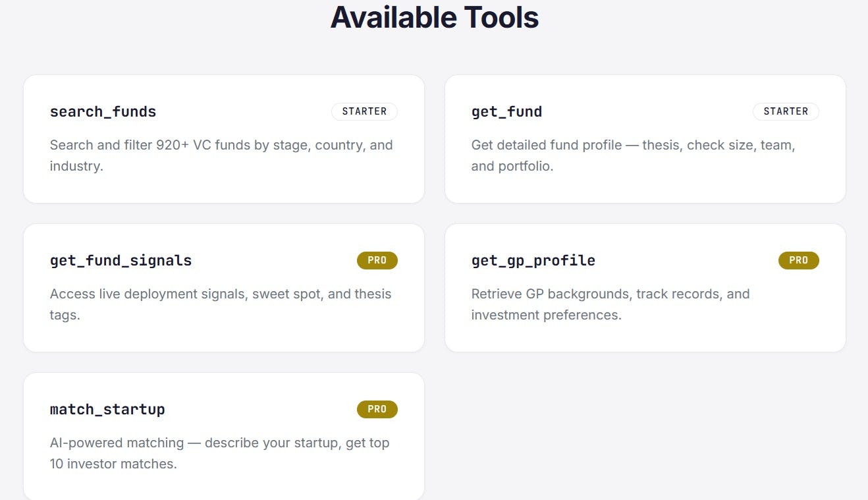The width and height of the screenshot is (868, 500).
Task: Click the STARTER badge on search_funds card
Action: [x=364, y=111]
